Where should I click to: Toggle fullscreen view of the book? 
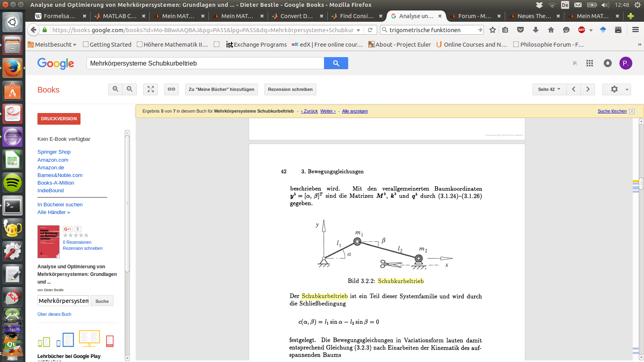pos(151,89)
